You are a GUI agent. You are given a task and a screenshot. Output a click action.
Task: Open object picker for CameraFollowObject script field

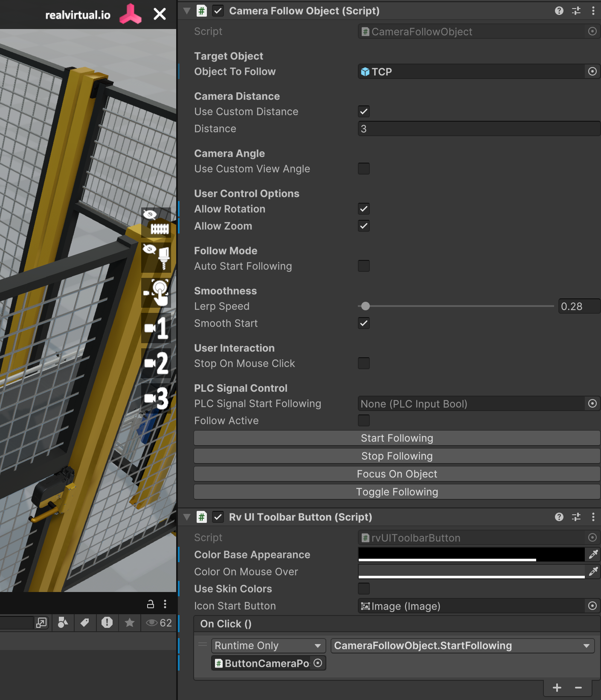(592, 31)
